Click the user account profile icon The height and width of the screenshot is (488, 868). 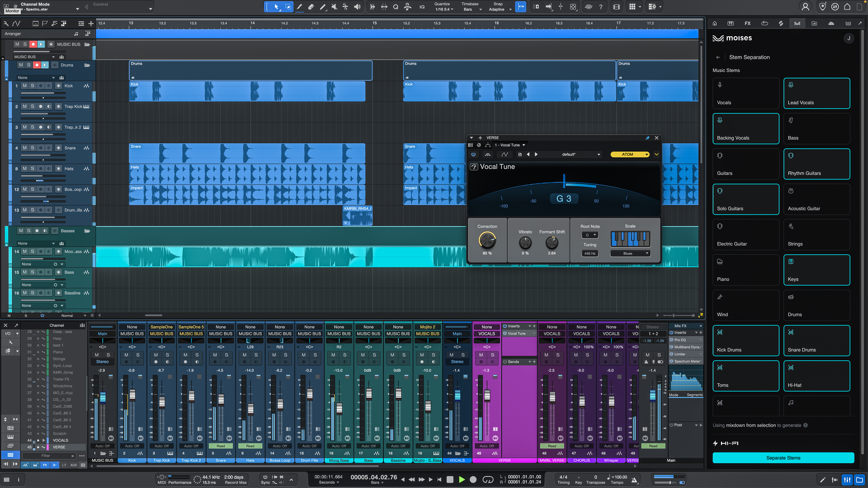coord(805,7)
